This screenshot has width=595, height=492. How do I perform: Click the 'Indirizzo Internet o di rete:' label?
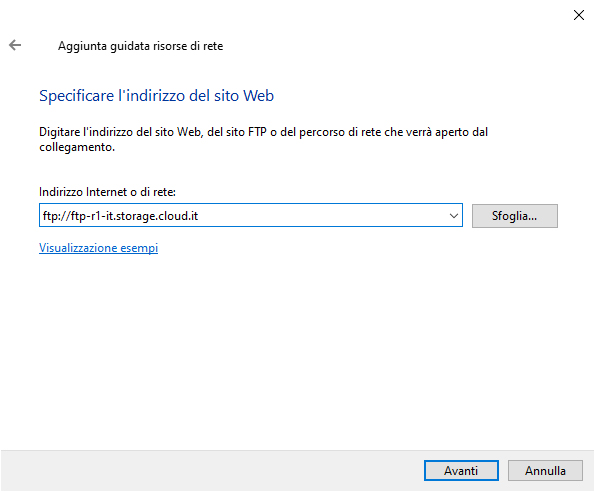point(107,192)
